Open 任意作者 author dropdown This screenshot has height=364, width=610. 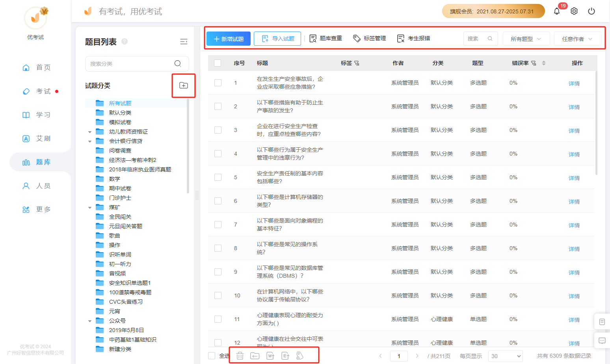(577, 39)
